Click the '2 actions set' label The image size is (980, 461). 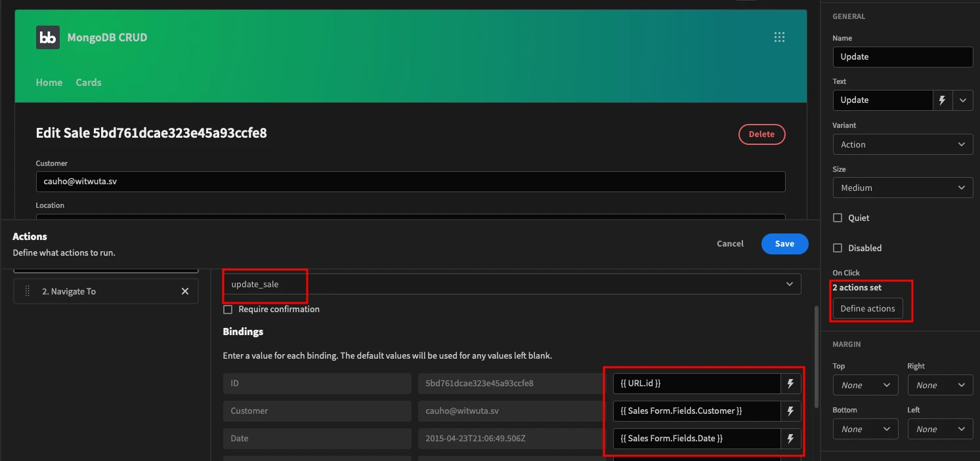[x=857, y=288]
